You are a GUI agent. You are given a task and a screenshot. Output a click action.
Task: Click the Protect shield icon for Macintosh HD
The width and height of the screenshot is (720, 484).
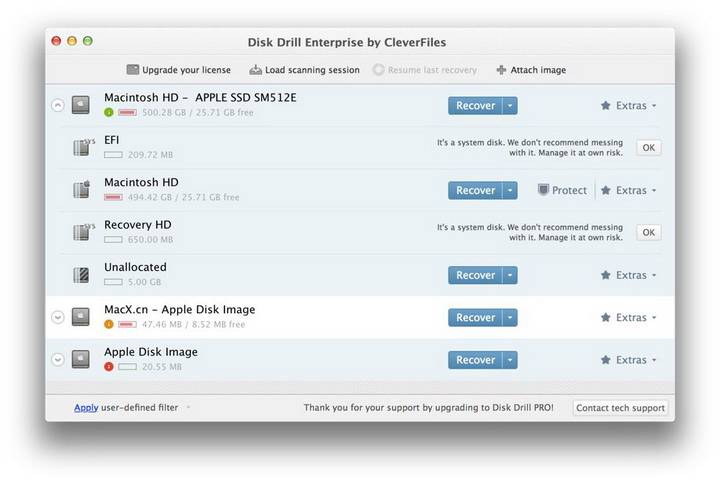tap(544, 190)
